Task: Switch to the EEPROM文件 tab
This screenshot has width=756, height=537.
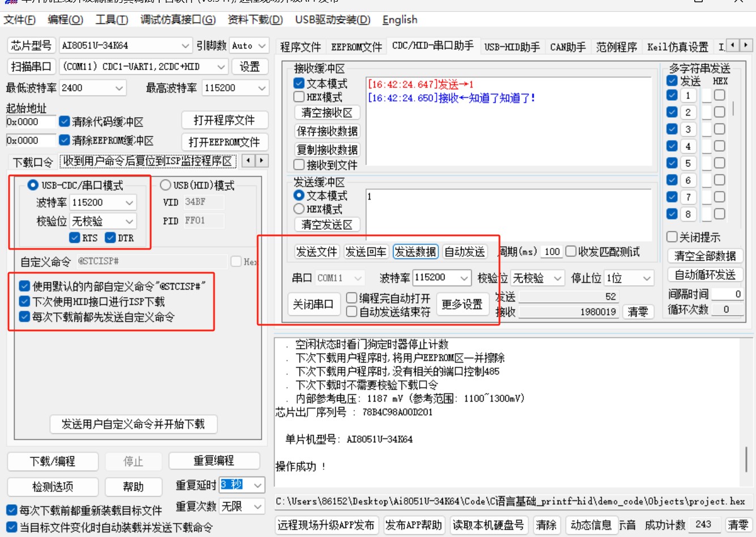Action: point(357,47)
